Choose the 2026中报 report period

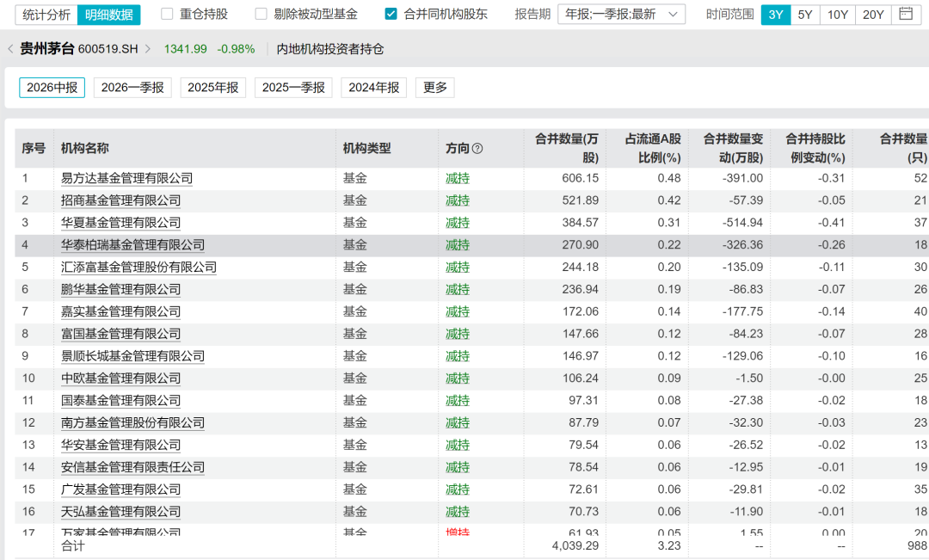pyautogui.click(x=52, y=88)
